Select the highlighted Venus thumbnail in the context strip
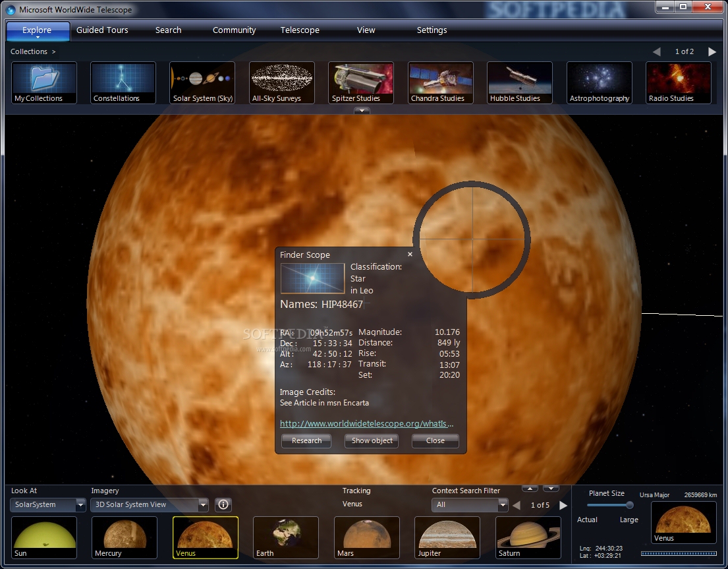The image size is (728, 569). click(205, 537)
